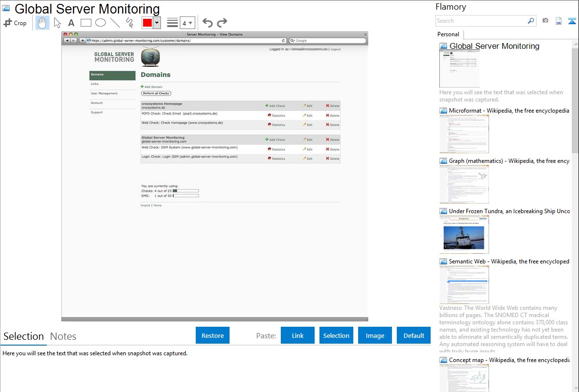Click the camera capture snapshot icon
The image size is (579, 392).
[545, 21]
